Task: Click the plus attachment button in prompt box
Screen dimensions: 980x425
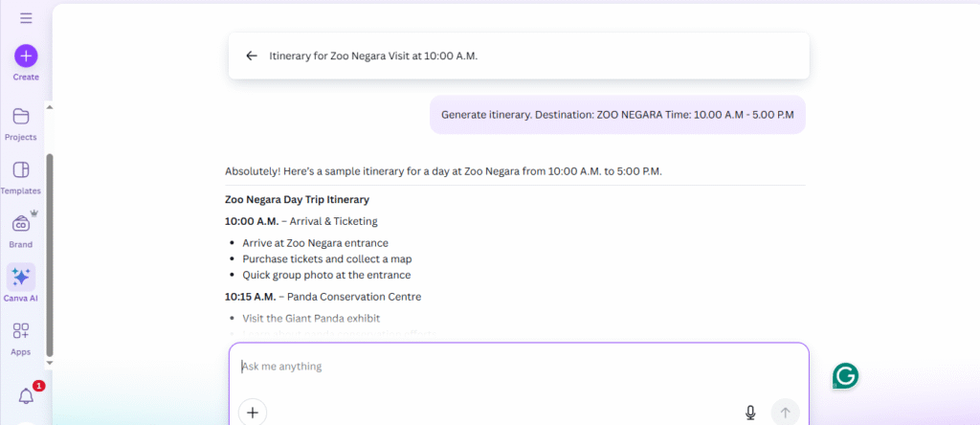Action: pos(253,413)
